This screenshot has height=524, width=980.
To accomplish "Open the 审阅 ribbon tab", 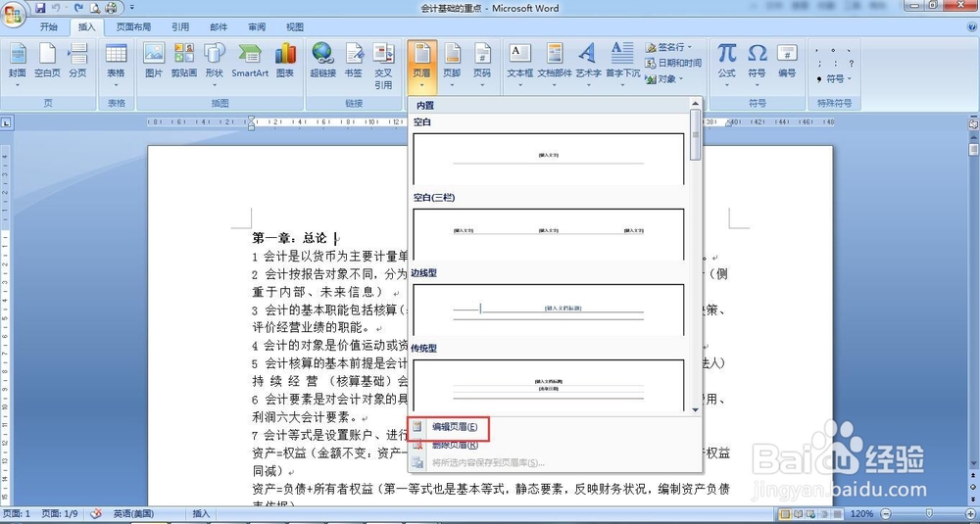I will click(x=257, y=26).
